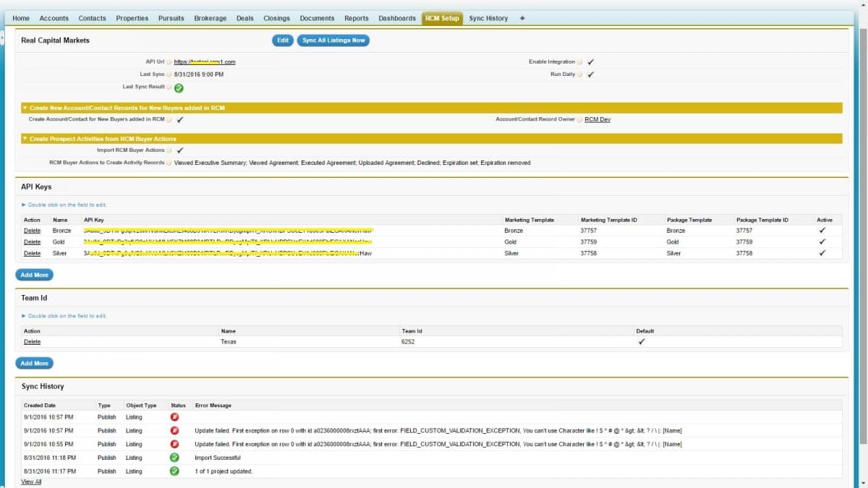Click Add More under API Keys
This screenshot has height=488, width=868.
point(35,275)
